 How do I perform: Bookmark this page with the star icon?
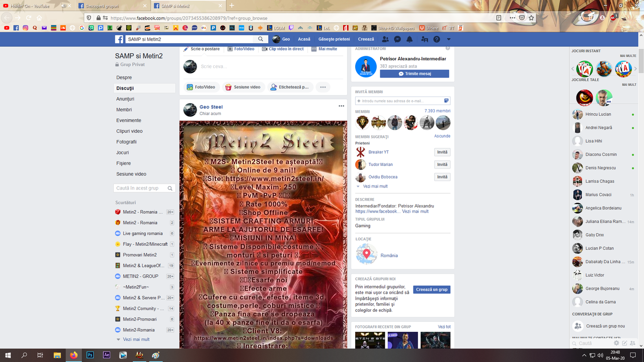531,18
